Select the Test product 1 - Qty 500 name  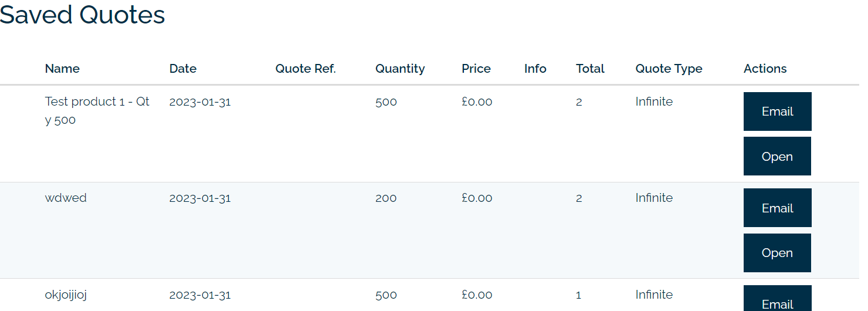97,111
